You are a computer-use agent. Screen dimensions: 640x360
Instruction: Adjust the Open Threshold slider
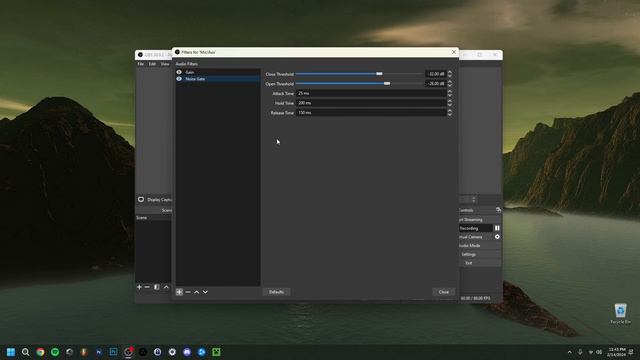[359, 84]
